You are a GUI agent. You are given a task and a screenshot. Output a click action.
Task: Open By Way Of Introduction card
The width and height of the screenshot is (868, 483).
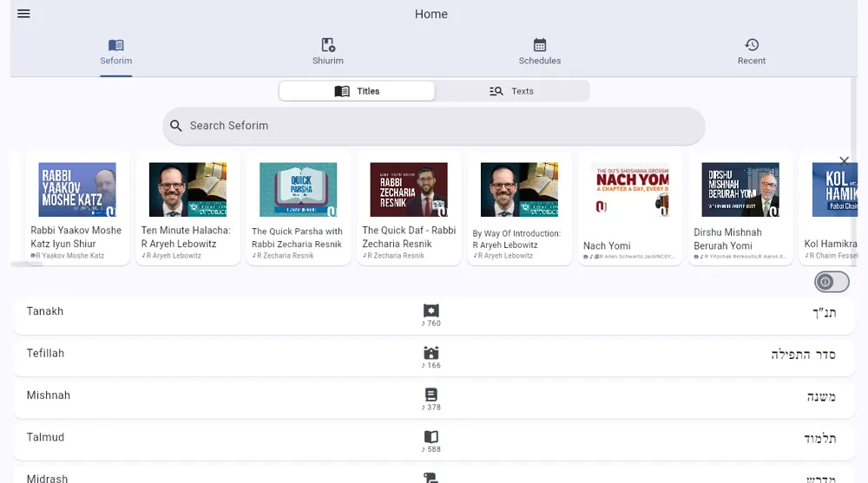click(519, 209)
